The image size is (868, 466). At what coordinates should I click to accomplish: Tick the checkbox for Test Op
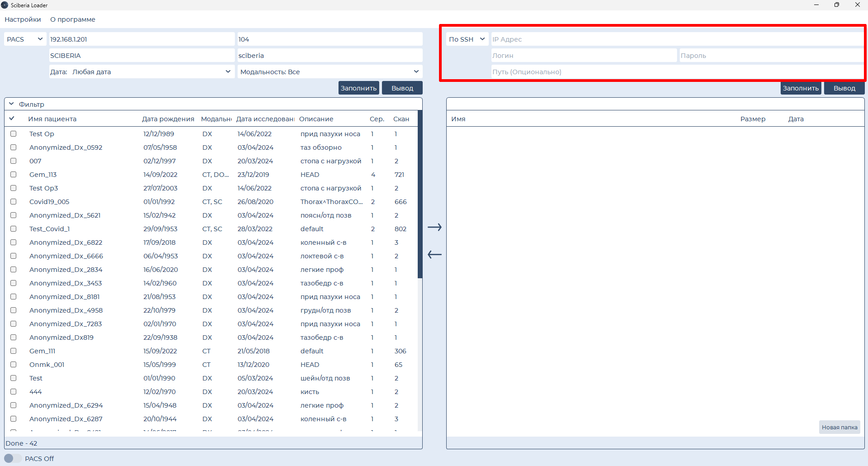[13, 134]
